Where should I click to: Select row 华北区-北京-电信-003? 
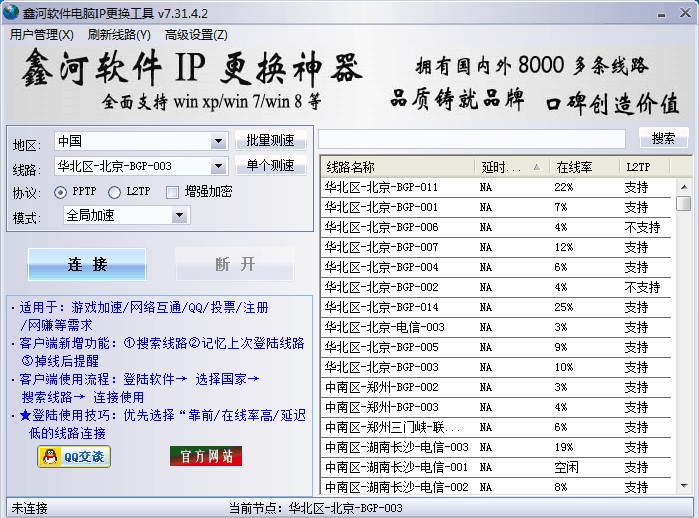pos(496,327)
